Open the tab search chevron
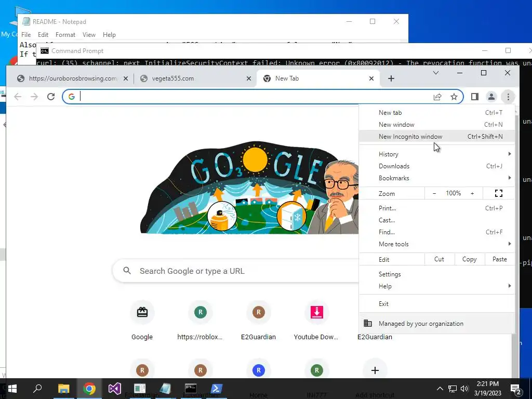Screen dimensions: 532x399 (436, 73)
